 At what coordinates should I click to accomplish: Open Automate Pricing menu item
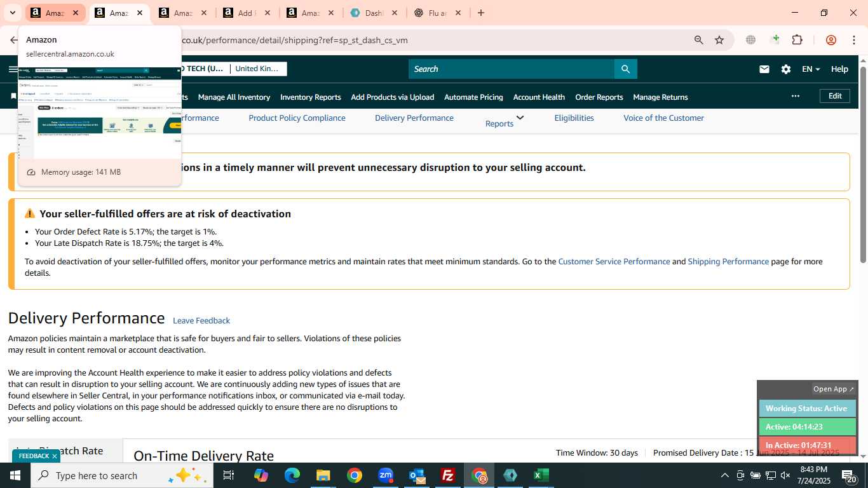pos(473,97)
